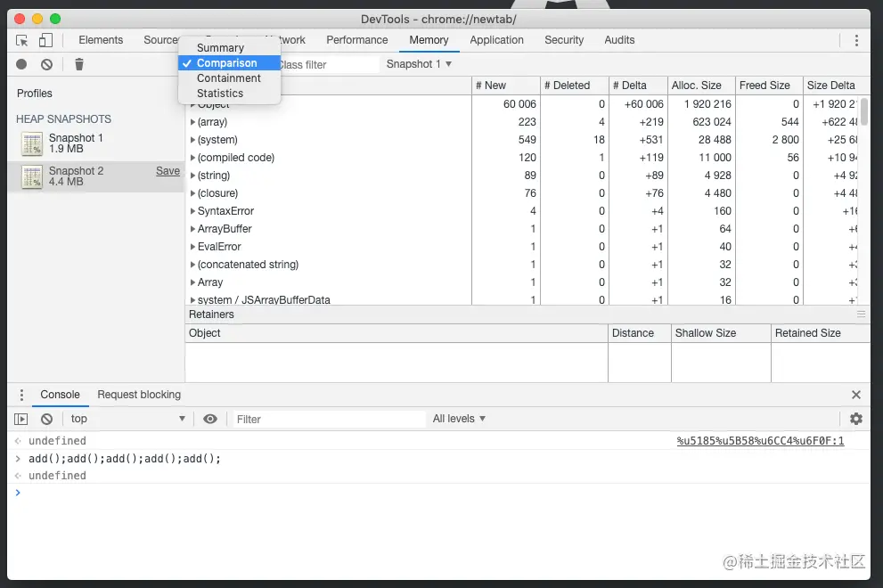883x588 pixels.
Task: Expand the SyntaxError row
Action: [x=192, y=211]
